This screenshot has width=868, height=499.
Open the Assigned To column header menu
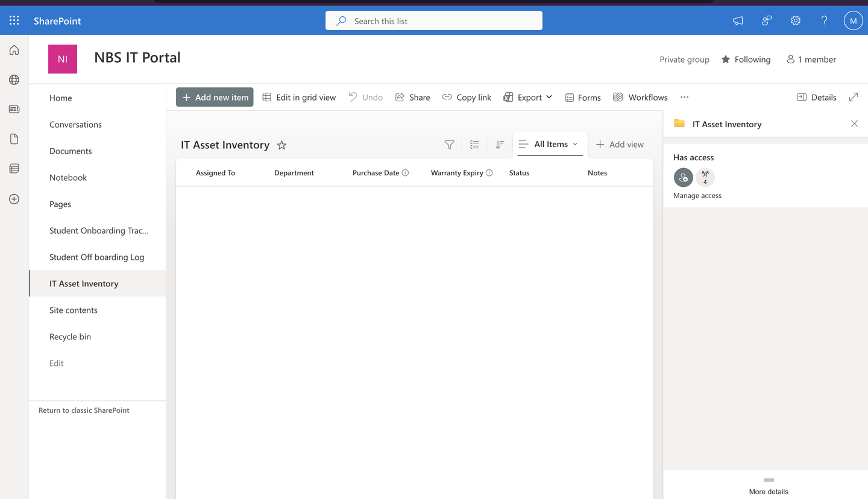(215, 173)
